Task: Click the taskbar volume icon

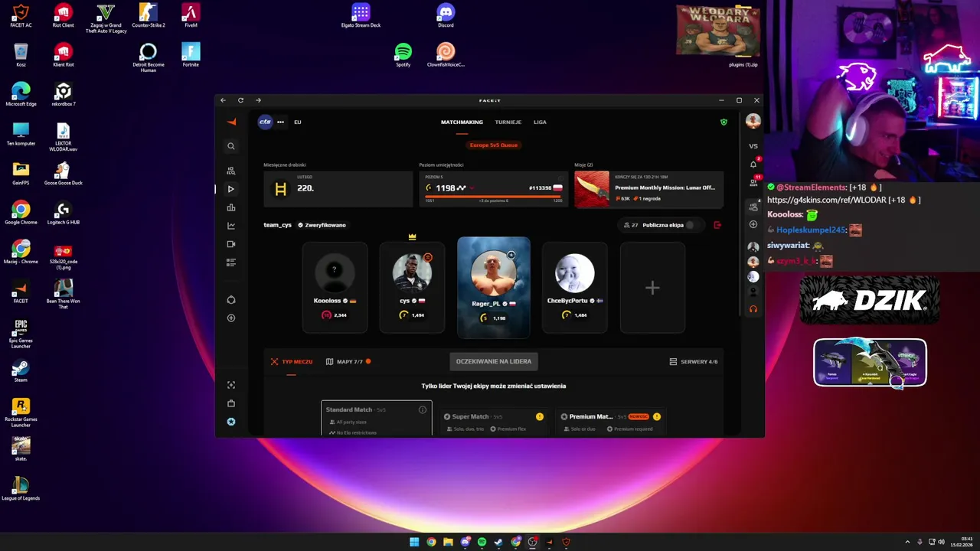Action: [942, 542]
